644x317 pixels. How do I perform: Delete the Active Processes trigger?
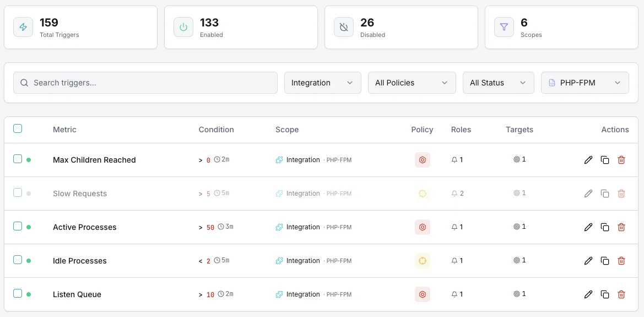pyautogui.click(x=621, y=227)
